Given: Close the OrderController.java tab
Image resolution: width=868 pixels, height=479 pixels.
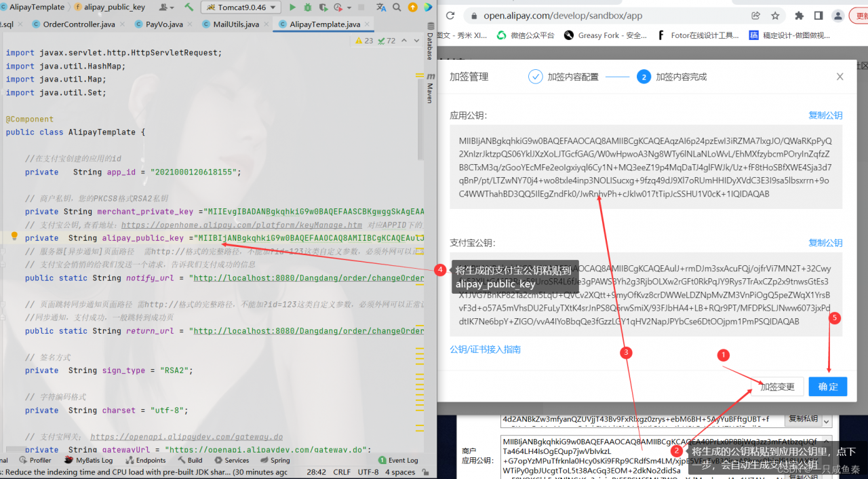Looking at the screenshot, I should (x=122, y=24).
